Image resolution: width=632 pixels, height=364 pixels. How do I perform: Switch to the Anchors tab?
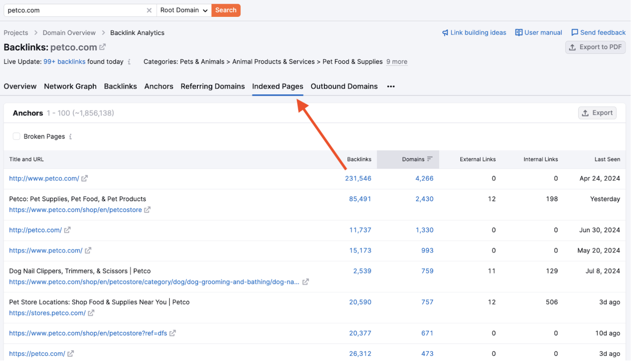[159, 86]
